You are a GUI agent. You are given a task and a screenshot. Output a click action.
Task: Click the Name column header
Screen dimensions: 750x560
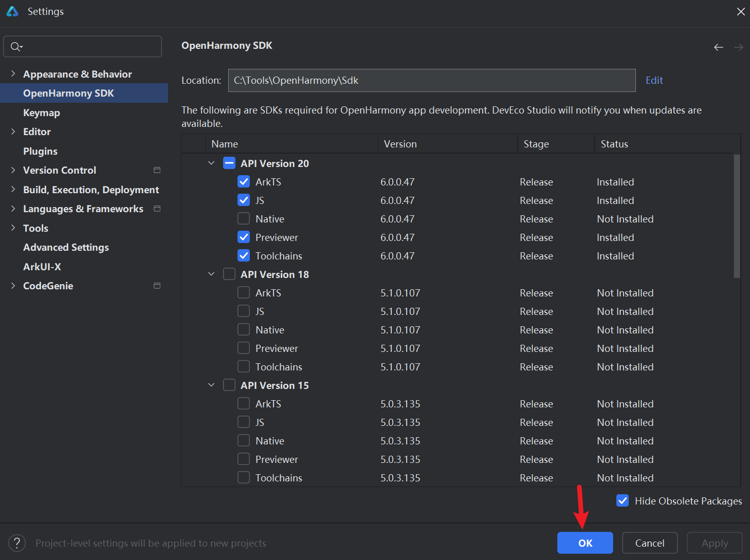[291, 144]
